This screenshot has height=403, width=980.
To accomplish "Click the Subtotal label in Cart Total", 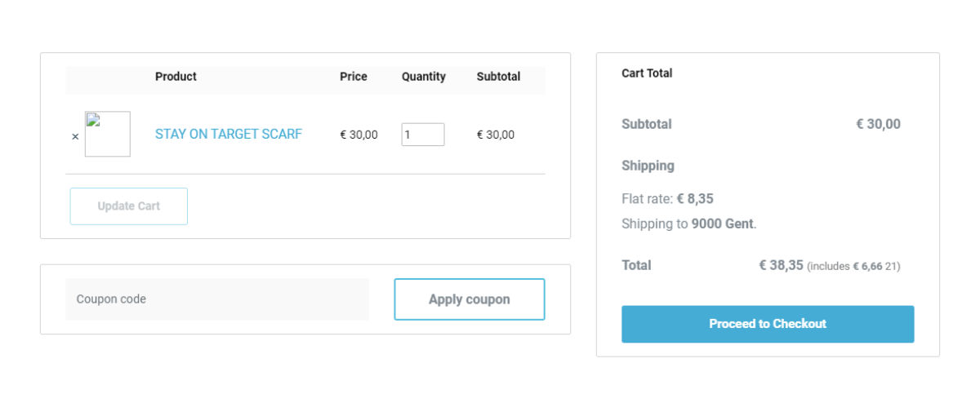I will (647, 125).
